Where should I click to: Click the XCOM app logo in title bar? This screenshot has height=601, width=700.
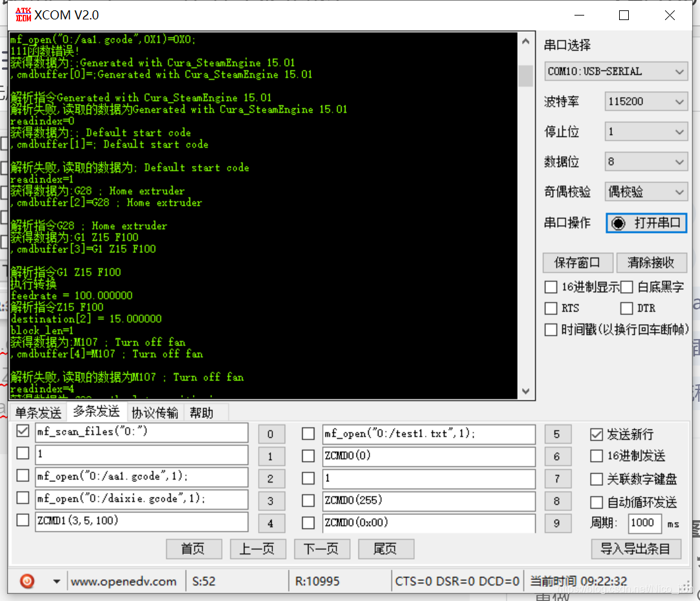(23, 15)
